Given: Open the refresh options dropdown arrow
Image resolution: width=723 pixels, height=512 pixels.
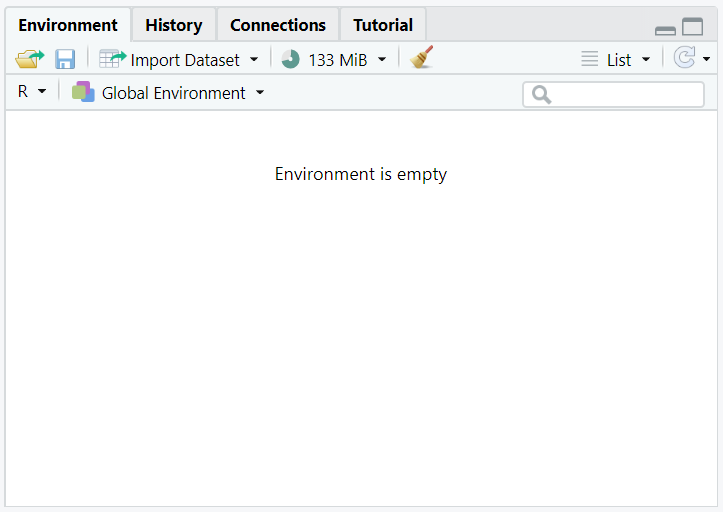Looking at the screenshot, I should pos(707,59).
